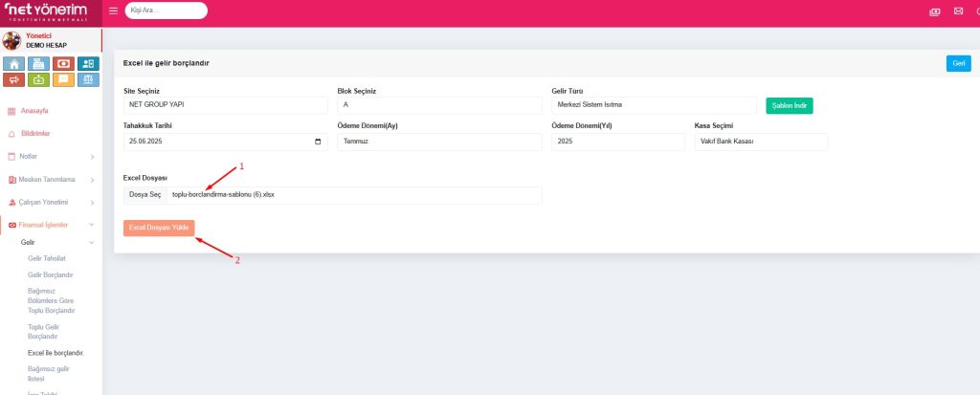980x395 pixels.
Task: Click the cash register shortcut icon
Action: 39,64
